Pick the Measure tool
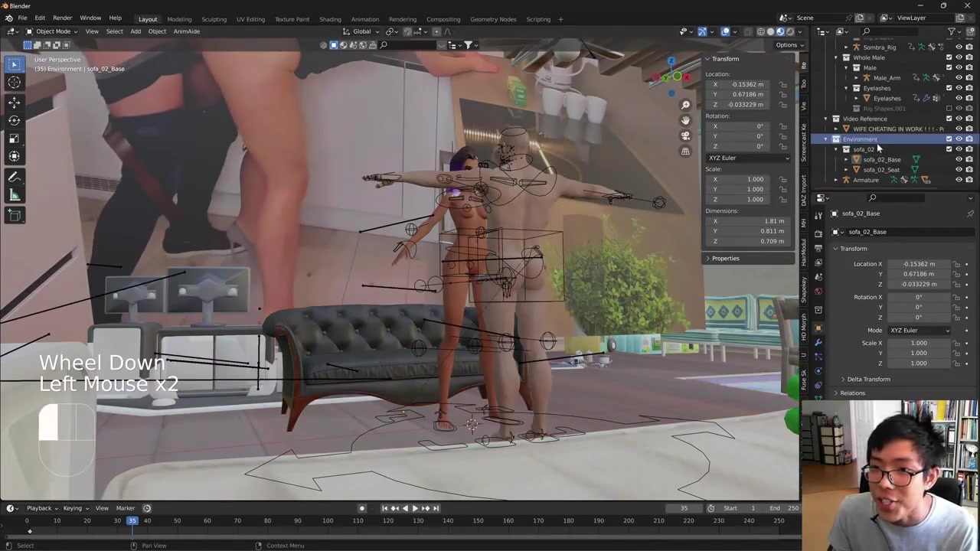 coord(14,196)
